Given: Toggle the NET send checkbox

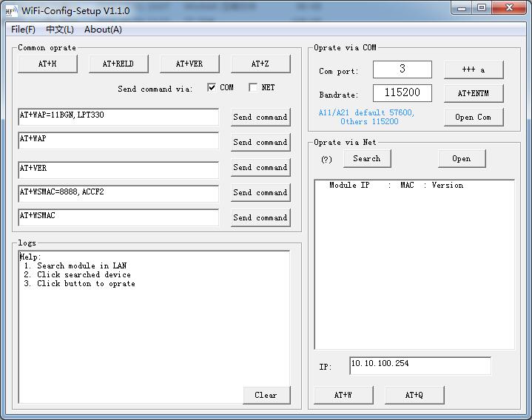Looking at the screenshot, I should (253, 87).
